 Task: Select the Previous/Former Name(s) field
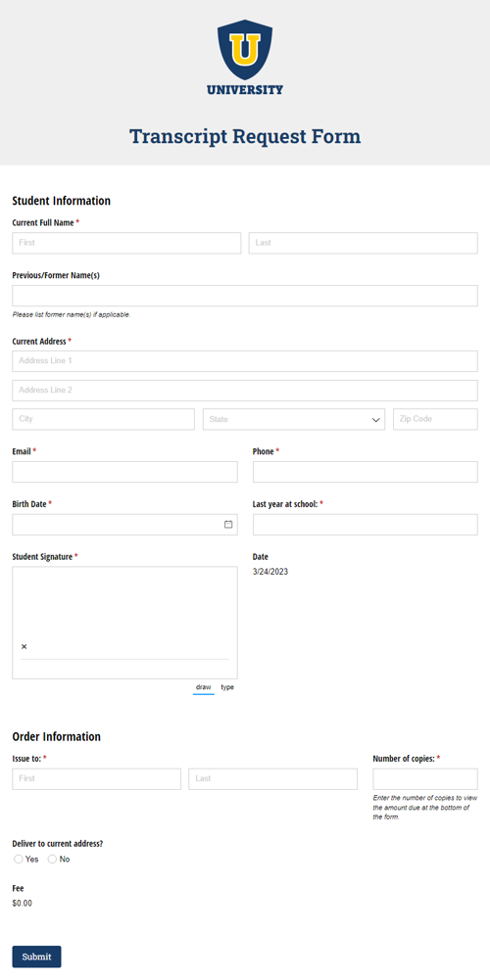coord(245,296)
